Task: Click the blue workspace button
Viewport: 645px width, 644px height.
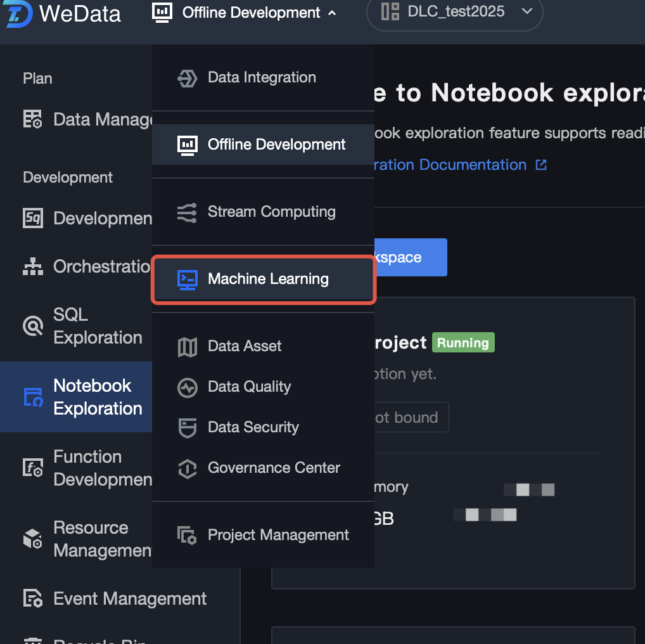Action: [x=410, y=257]
